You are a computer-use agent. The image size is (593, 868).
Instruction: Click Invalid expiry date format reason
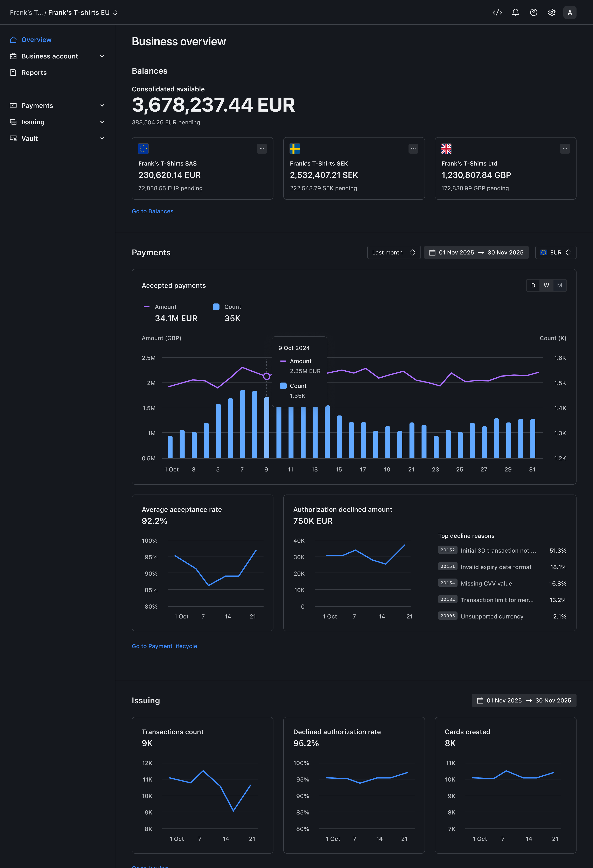point(496,567)
